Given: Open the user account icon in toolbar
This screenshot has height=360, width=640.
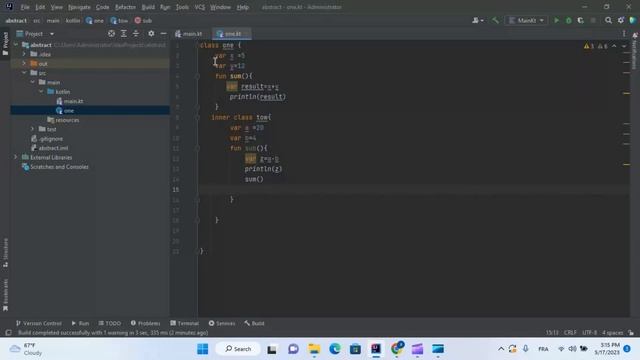Looking at the screenshot, I should point(478,20).
